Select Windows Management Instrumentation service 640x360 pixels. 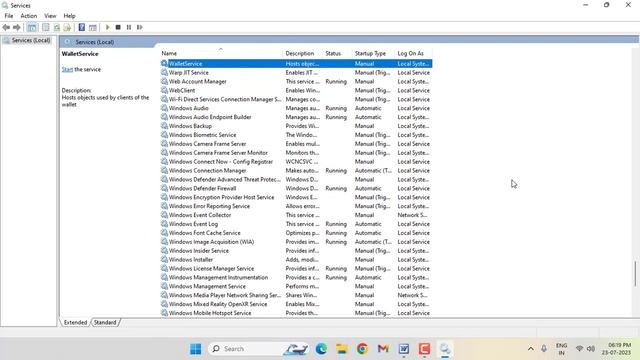pos(296,278)
